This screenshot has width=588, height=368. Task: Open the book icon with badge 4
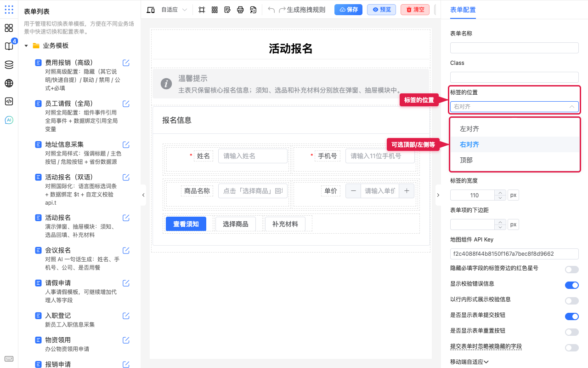(9, 46)
